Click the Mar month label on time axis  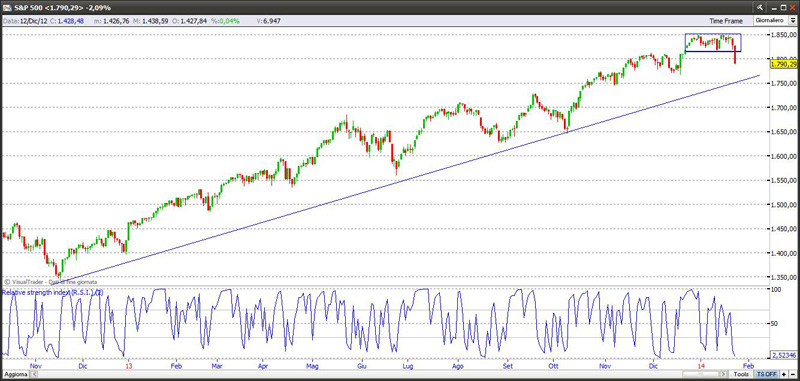click(x=217, y=366)
